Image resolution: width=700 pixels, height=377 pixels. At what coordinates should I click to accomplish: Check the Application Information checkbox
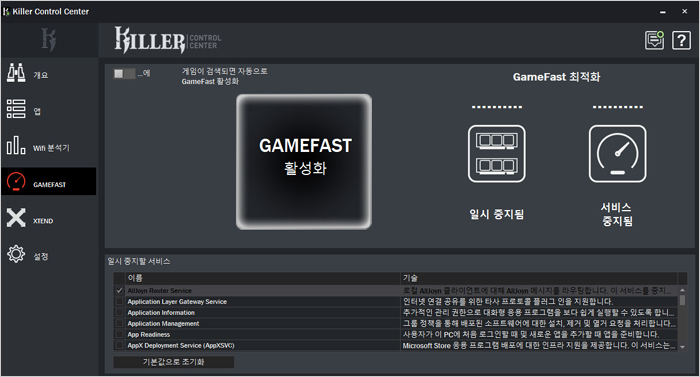[x=119, y=312]
